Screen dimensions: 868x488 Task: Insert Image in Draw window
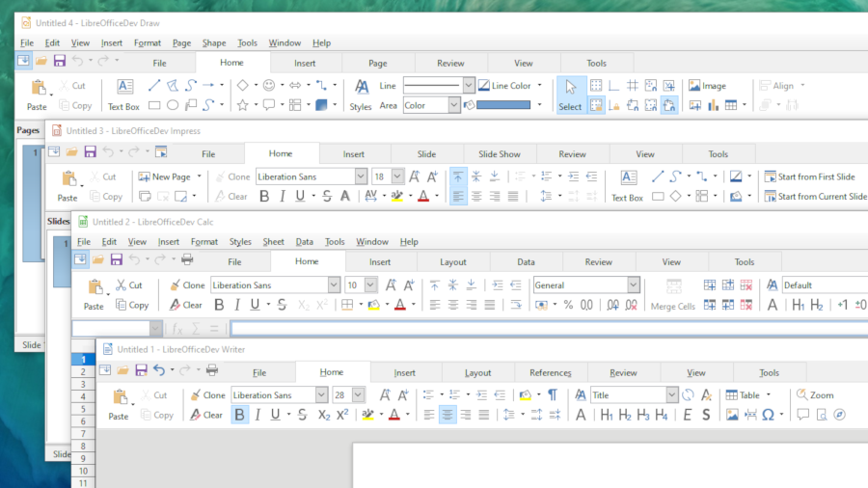pyautogui.click(x=707, y=86)
